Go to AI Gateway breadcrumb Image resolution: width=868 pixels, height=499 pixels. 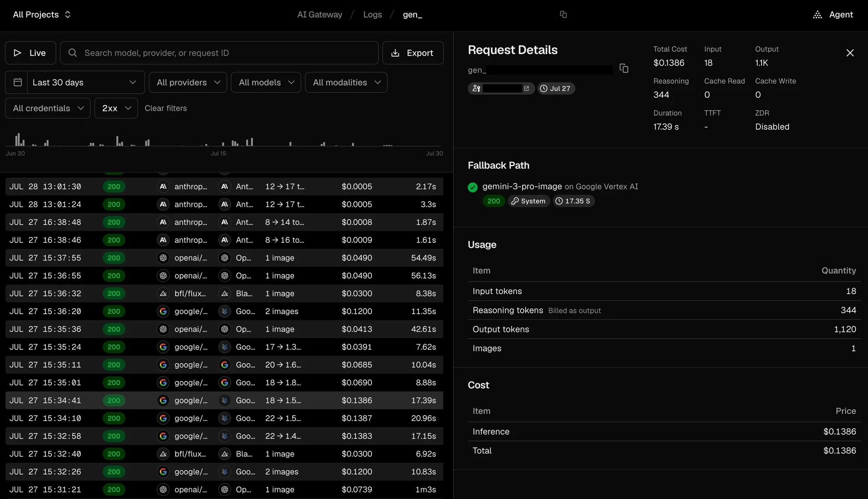tap(319, 14)
